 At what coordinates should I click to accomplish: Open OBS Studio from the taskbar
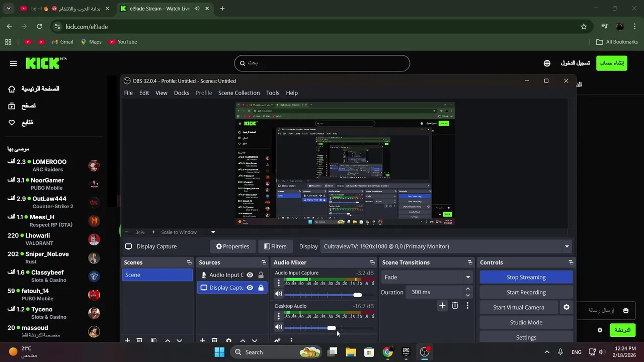pyautogui.click(x=425, y=352)
